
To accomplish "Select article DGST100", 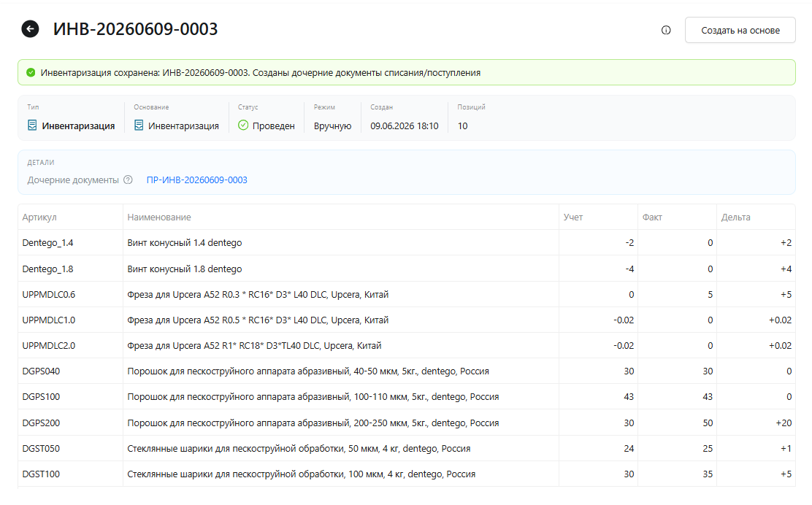I will 41,474.
